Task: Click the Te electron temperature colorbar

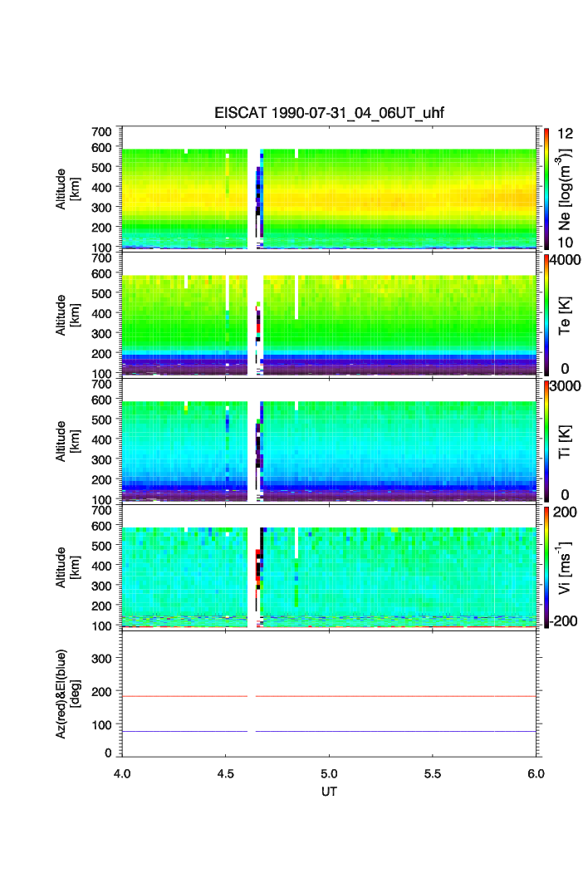Action: coord(546,314)
